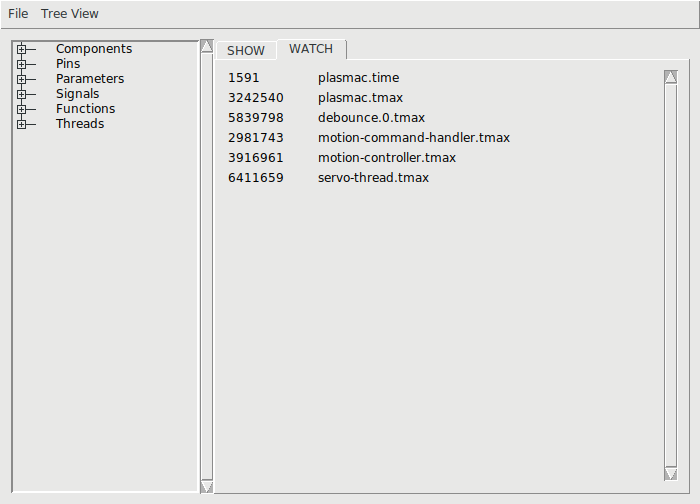Expand the Components tree node plus box
700x504 pixels.
click(21, 49)
